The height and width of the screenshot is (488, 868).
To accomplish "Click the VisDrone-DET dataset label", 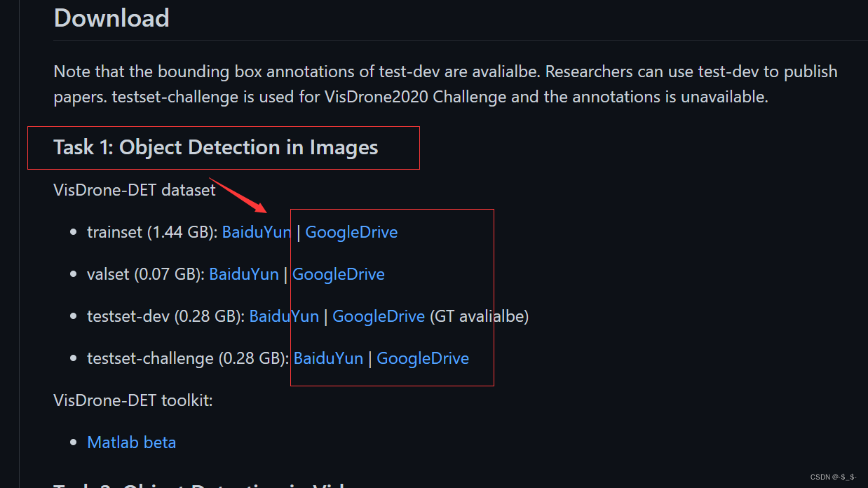I will point(135,190).
